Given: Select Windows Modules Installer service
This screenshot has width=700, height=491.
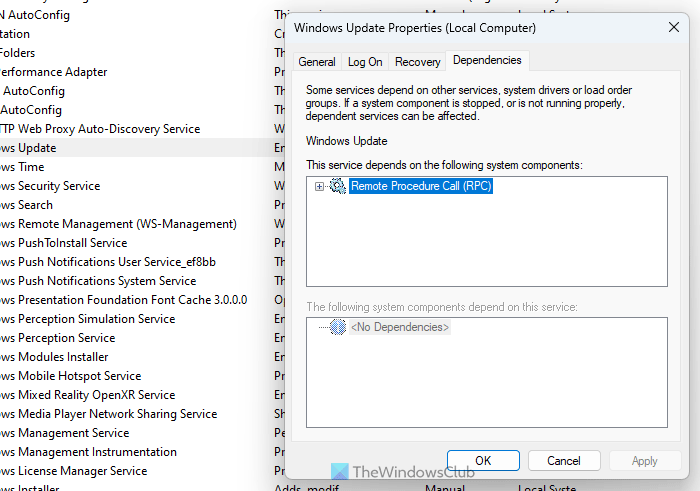Looking at the screenshot, I should 54,357.
